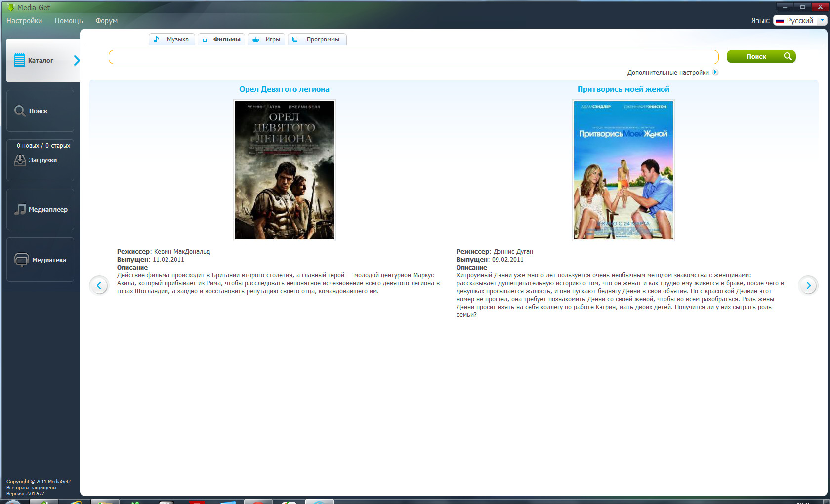Click the music note icon on Музыка tab
This screenshot has width=830, height=504.
click(157, 39)
